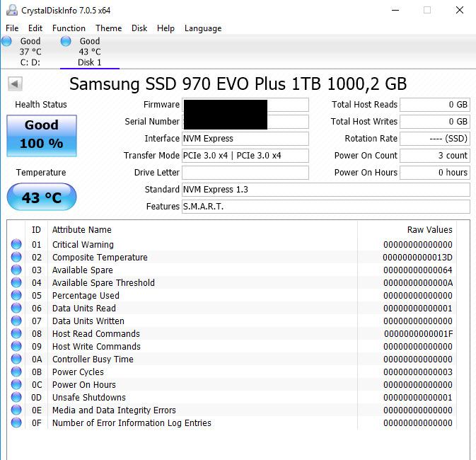The width and height of the screenshot is (476, 460).
Task: Open the Theme menu
Action: (x=109, y=28)
